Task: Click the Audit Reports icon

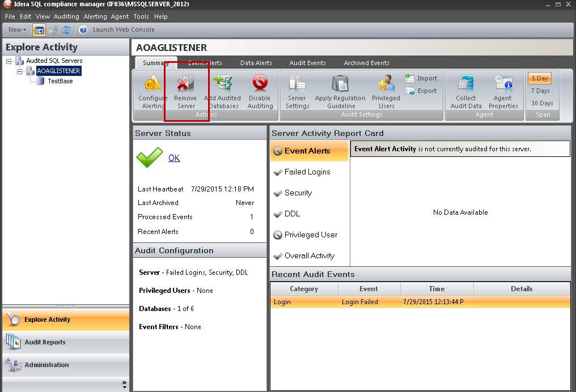Action: tap(13, 342)
